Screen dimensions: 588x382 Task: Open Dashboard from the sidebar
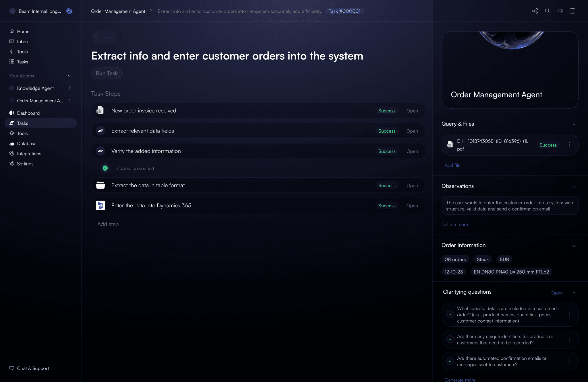point(28,113)
